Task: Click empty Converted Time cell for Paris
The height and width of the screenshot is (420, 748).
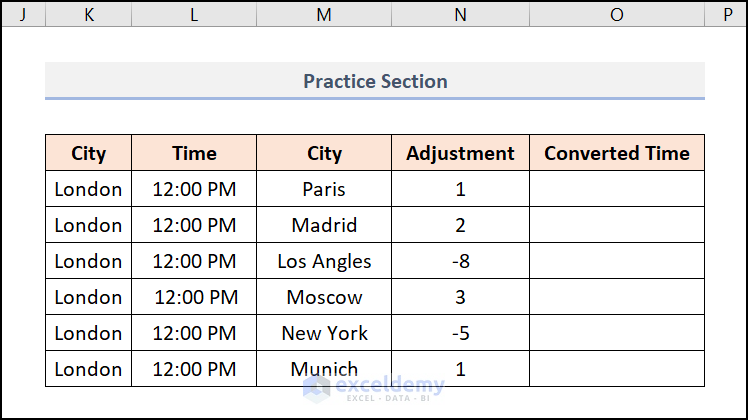Action: coord(616,189)
